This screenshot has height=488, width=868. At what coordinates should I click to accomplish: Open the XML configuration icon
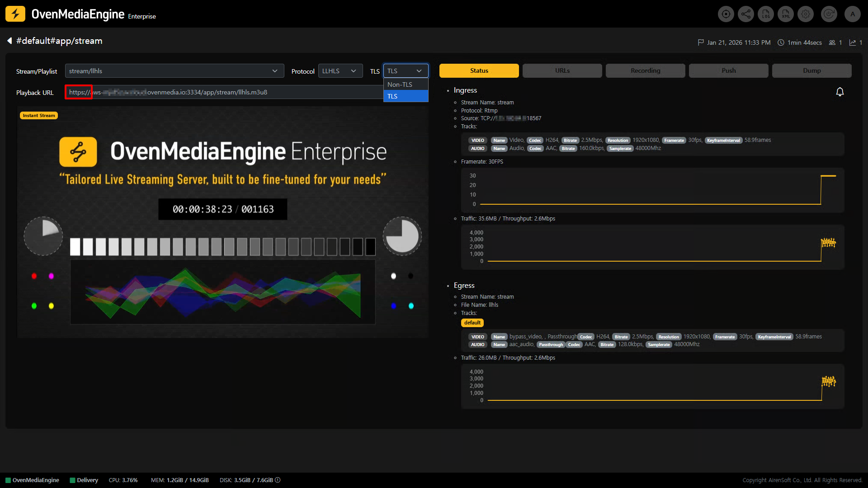coord(786,14)
